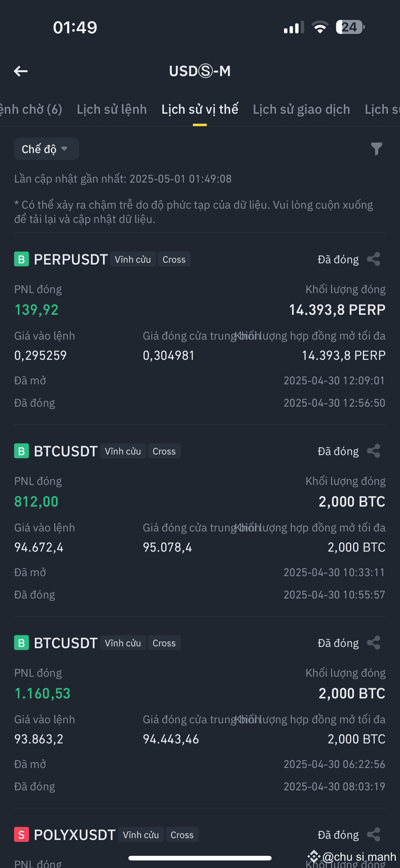Tap the Vĩnh cửu tag on first BTCUSDT
Image resolution: width=400 pixels, height=868 pixels.
click(123, 451)
